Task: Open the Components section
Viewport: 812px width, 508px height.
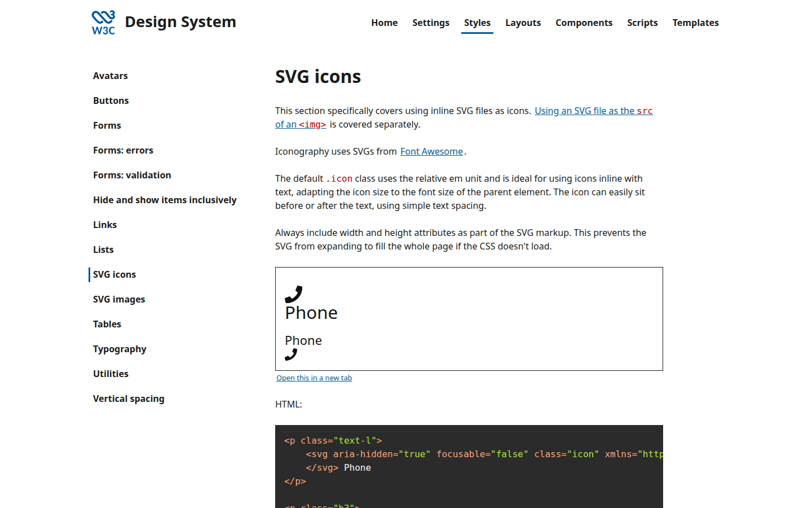Action: (584, 23)
